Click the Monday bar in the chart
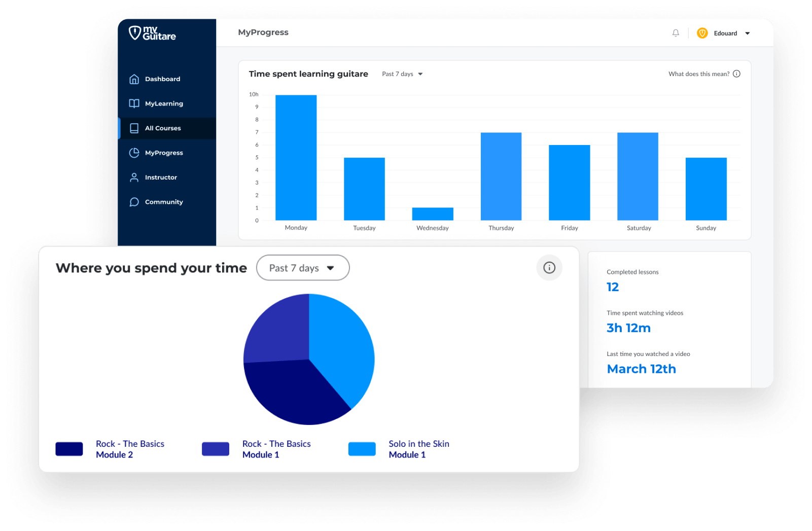The image size is (812, 531). coord(296,157)
